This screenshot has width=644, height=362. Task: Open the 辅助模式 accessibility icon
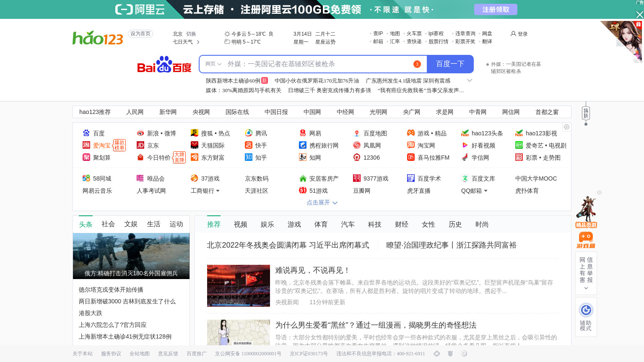586,310
